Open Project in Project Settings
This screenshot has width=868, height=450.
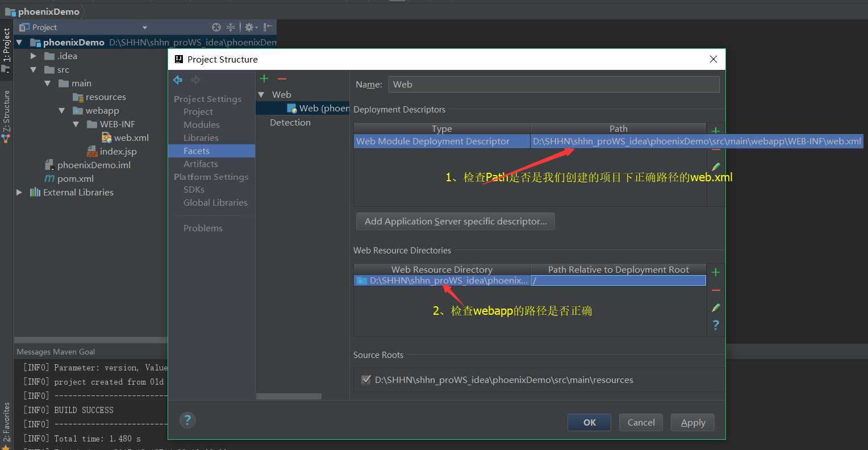tap(198, 112)
